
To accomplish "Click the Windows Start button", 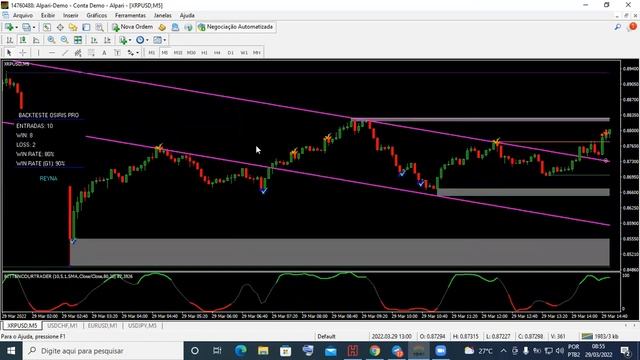I will coord(11,351).
